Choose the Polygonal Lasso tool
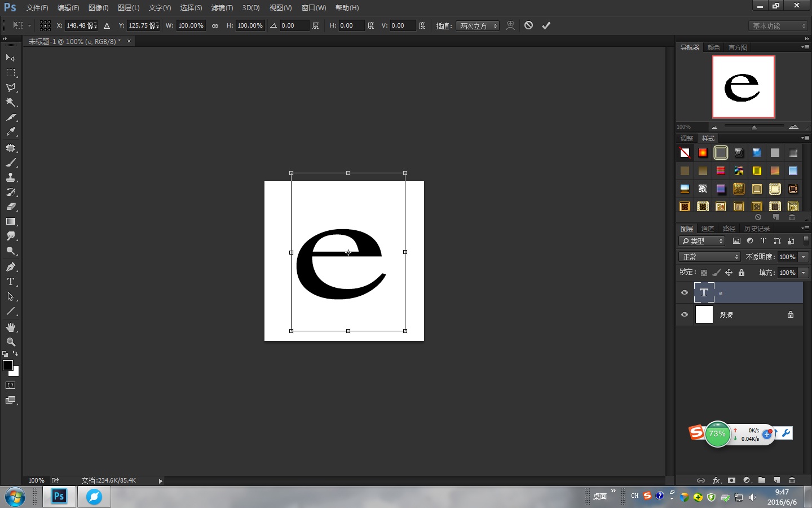Viewport: 812px width, 508px height. click(11, 87)
